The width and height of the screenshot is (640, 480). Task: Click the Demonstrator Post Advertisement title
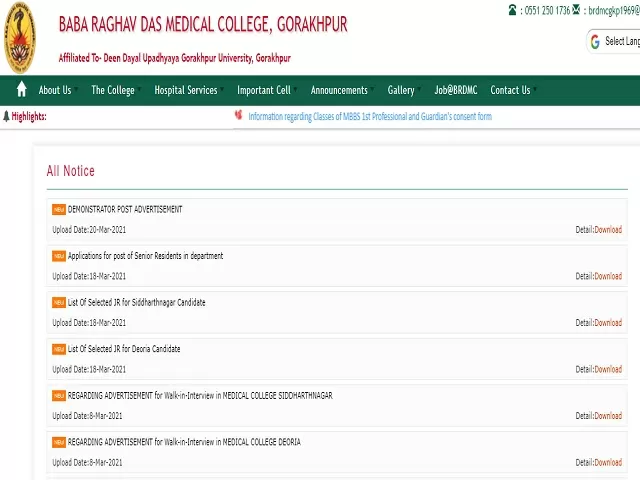[x=125, y=209]
